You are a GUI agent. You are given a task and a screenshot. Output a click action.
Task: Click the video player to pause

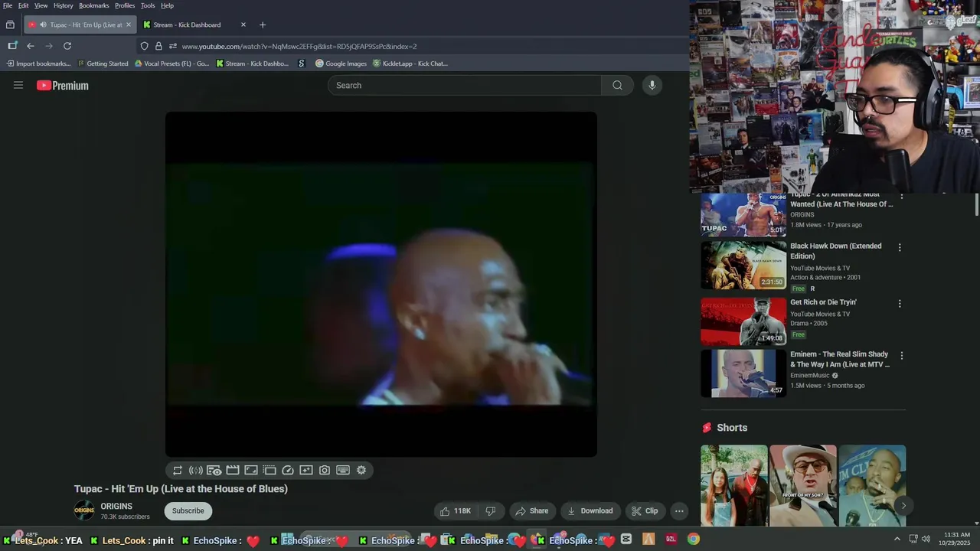coord(381,284)
